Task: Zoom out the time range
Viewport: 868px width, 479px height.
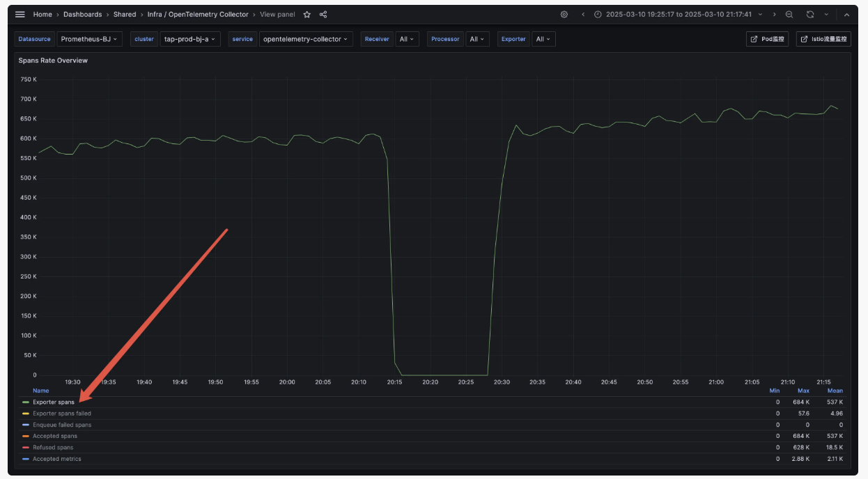Action: 789,15
